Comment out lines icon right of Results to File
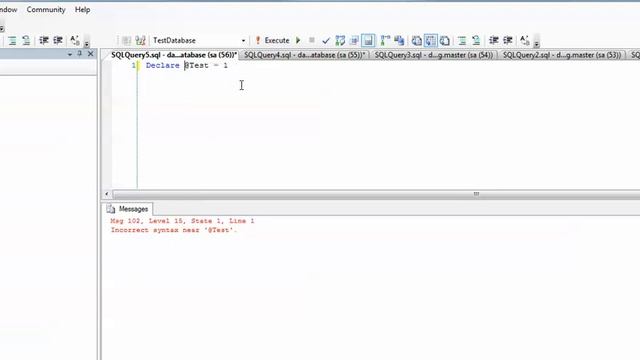Screen dimensions: 640x360 (462, 40)
